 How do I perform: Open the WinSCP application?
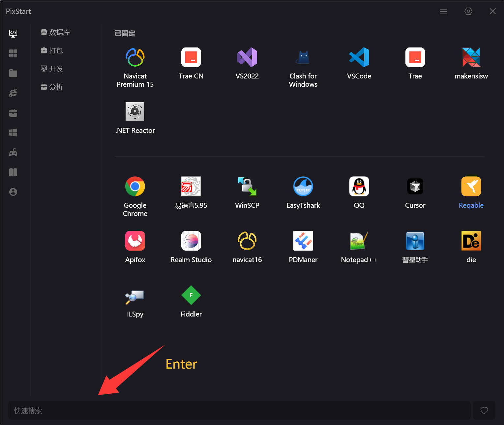[x=247, y=187]
